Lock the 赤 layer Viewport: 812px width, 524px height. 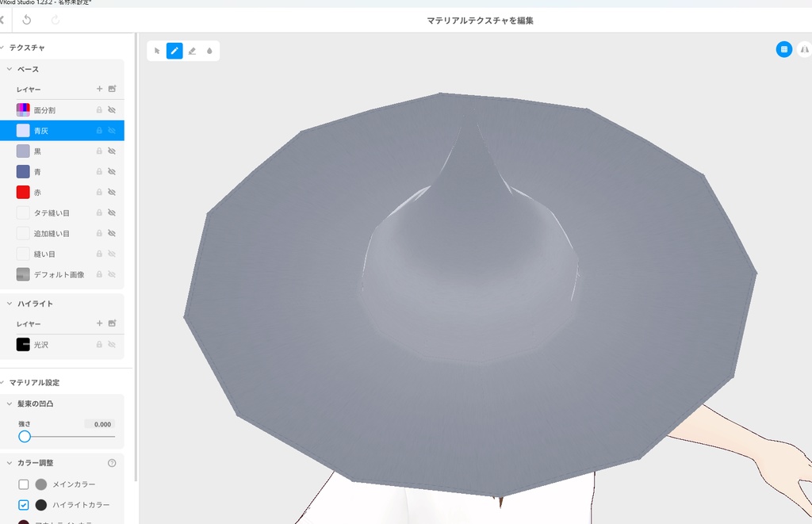pyautogui.click(x=99, y=192)
